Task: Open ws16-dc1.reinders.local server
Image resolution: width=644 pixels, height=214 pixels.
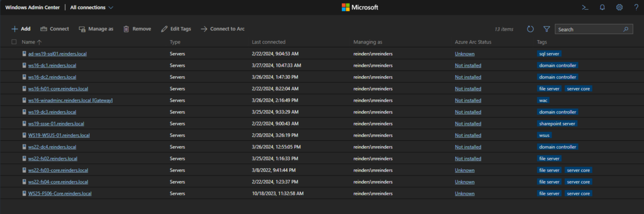Action: pyautogui.click(x=52, y=65)
